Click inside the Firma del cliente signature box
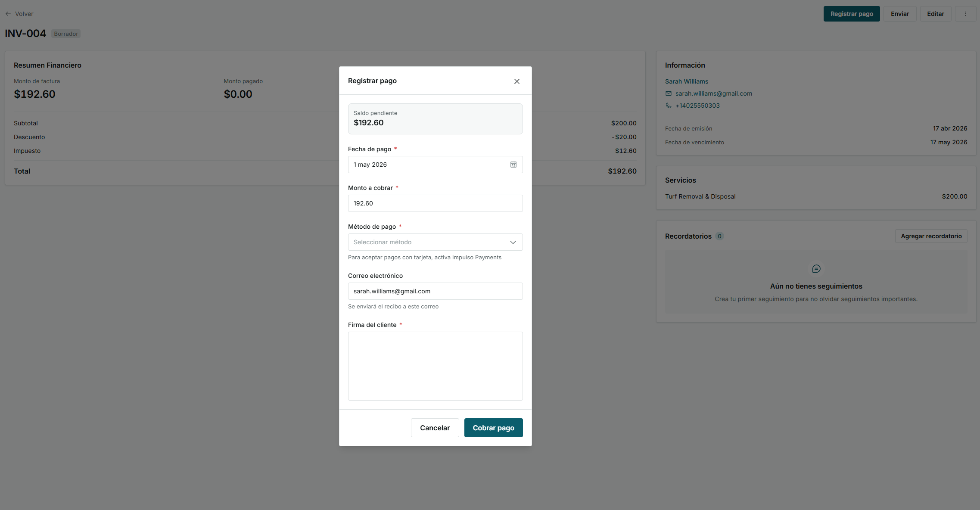This screenshot has height=510, width=980. pyautogui.click(x=435, y=366)
